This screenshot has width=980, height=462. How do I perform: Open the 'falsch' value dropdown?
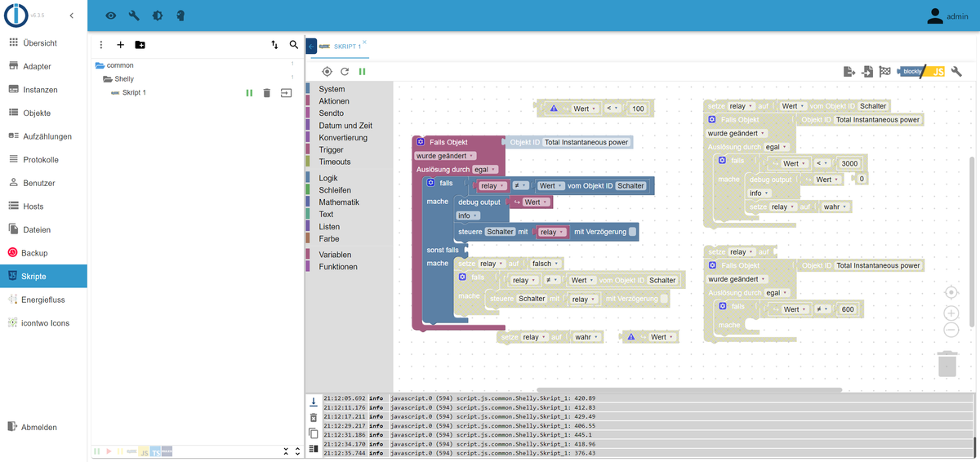coord(544,264)
